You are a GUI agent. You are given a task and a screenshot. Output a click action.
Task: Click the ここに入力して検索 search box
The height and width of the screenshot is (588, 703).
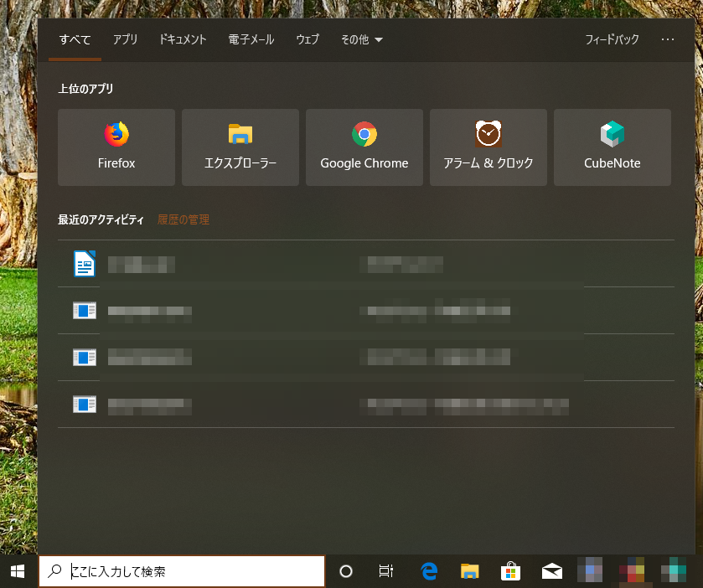click(x=193, y=571)
